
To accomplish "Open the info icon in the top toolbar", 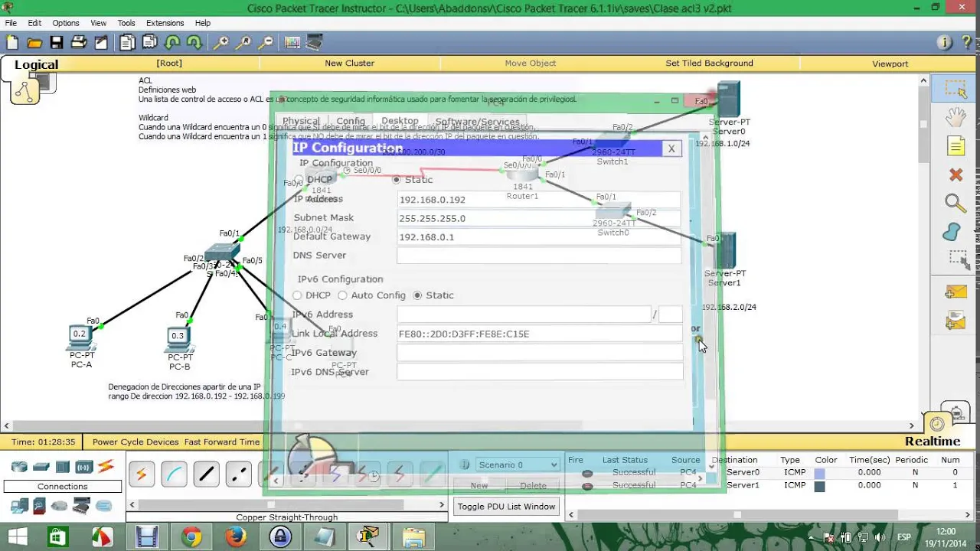I will pyautogui.click(x=944, y=43).
